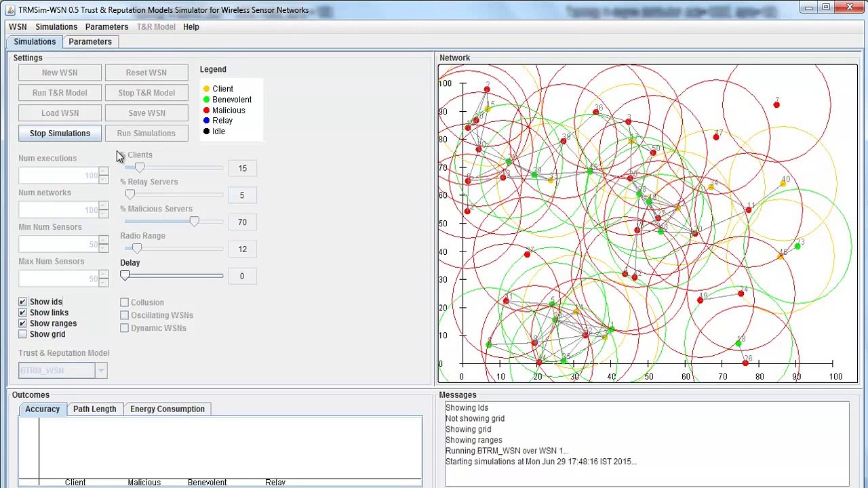
Task: Enable the Oscillating WSNs checkbox
Action: [x=124, y=315]
